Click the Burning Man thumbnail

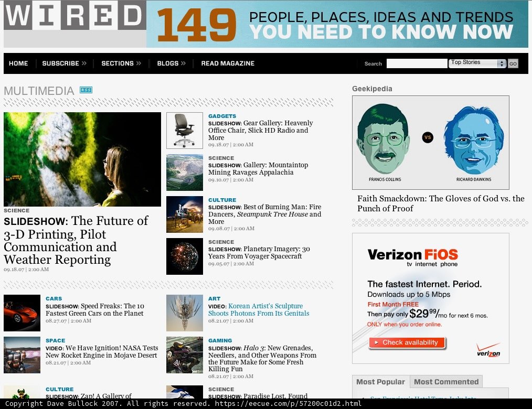[x=185, y=214]
